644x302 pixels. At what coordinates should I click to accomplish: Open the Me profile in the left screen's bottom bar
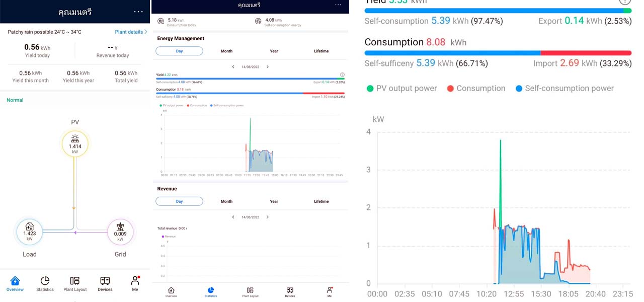[135, 283]
